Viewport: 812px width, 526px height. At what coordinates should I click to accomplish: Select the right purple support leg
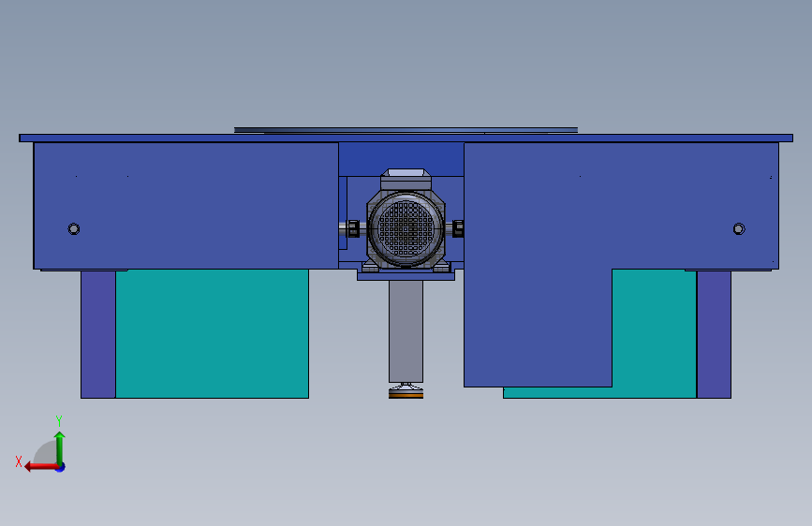point(714,334)
